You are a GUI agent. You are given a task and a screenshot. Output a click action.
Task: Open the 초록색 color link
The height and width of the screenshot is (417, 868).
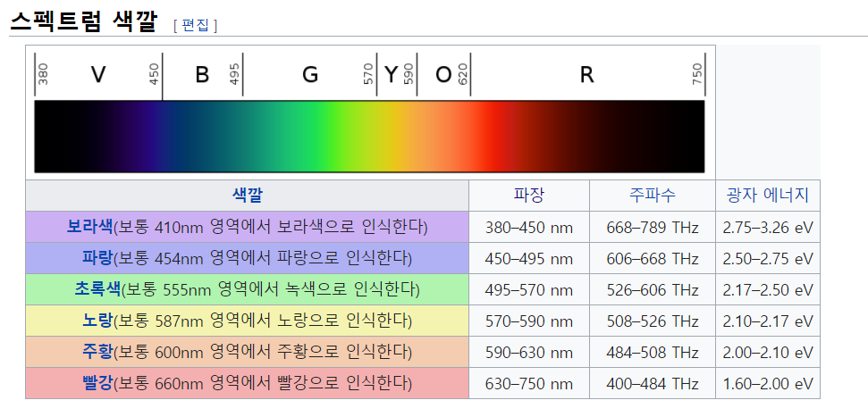pos(97,288)
